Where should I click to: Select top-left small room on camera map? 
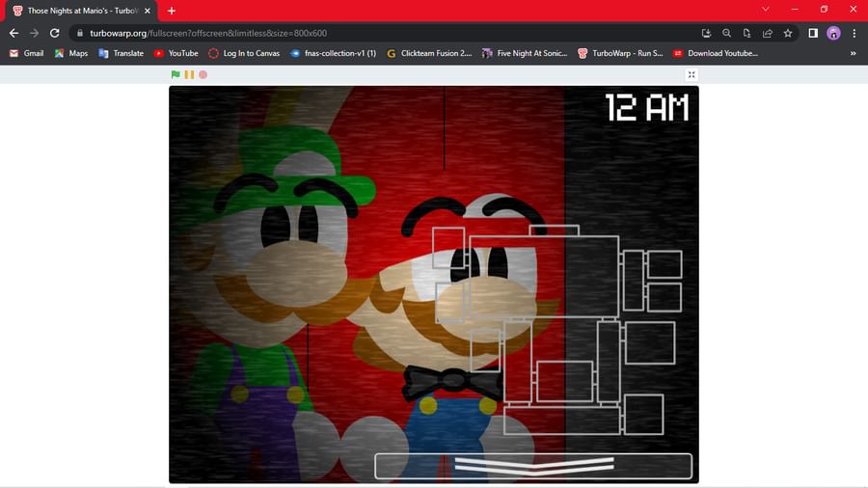(x=448, y=248)
